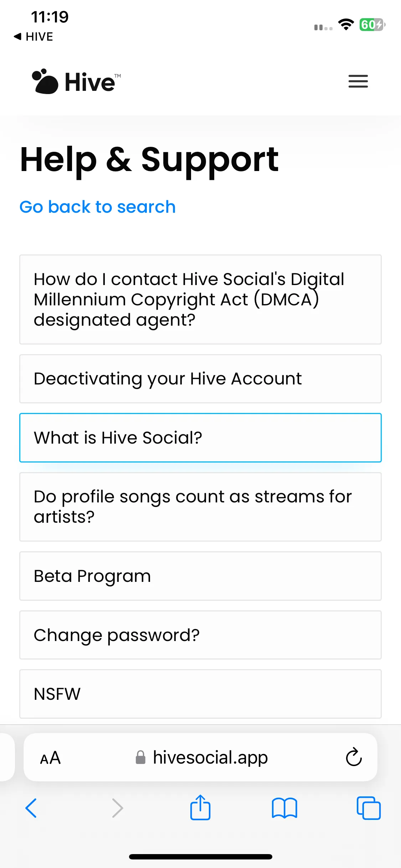This screenshot has height=868, width=401.
Task: Show all open tabs
Action: (x=369, y=808)
